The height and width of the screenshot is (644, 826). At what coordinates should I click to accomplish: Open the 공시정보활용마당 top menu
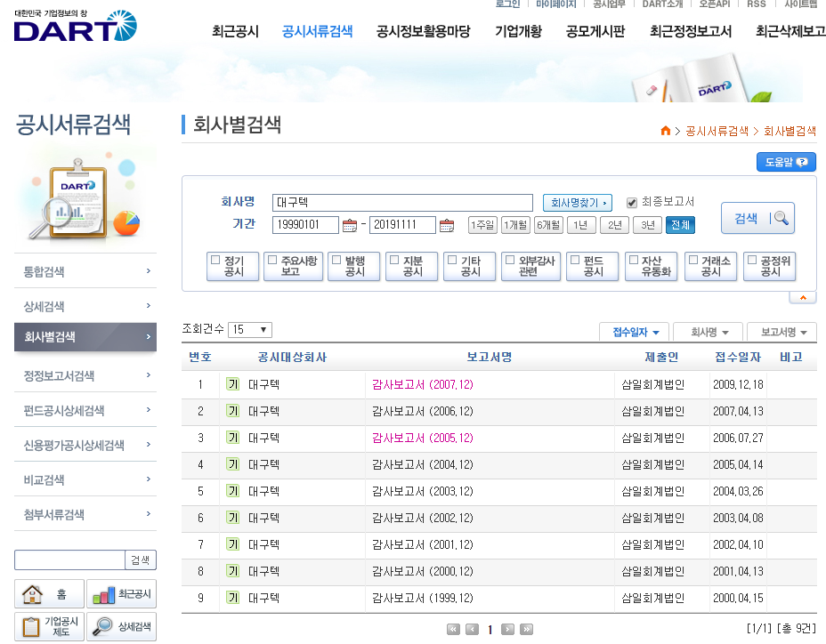coord(423,32)
